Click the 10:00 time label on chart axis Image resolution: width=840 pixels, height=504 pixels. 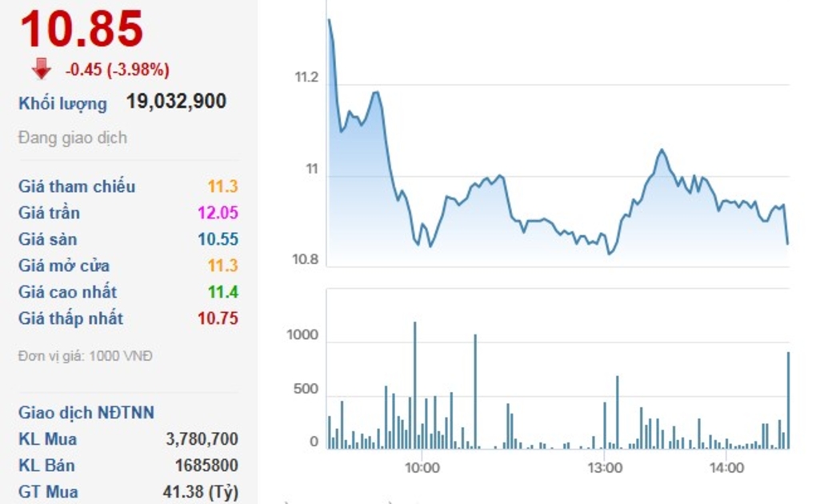pos(422,467)
